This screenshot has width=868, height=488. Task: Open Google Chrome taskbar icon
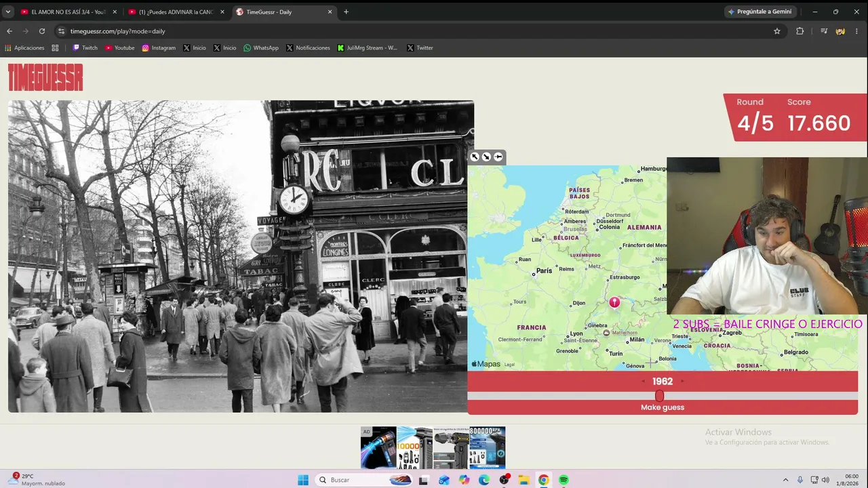543,480
